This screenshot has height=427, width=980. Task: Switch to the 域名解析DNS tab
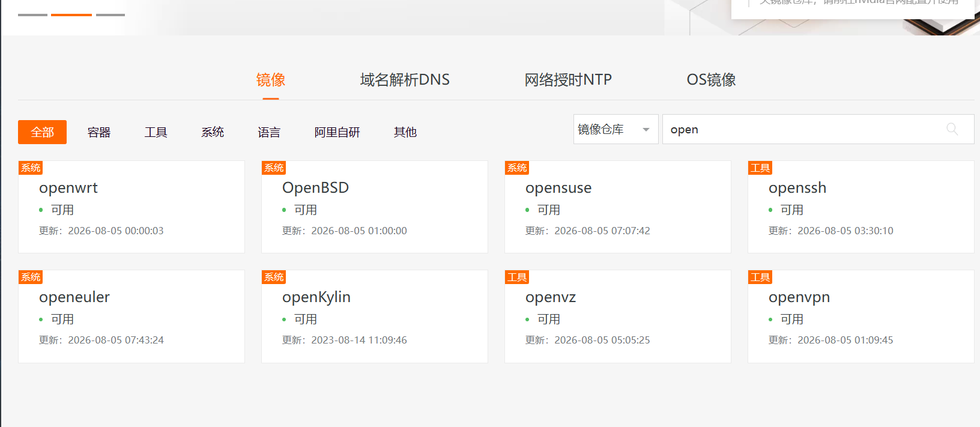pos(405,79)
